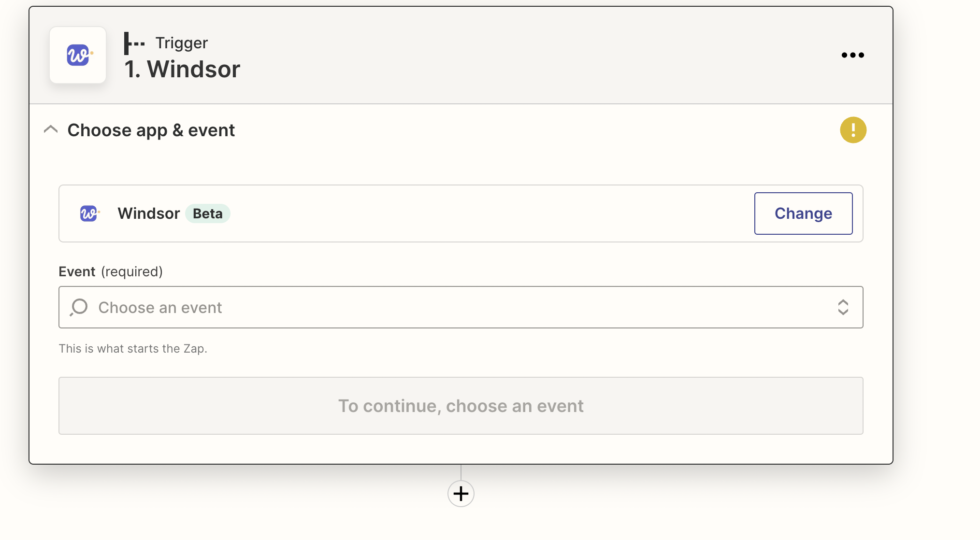Click the large Windsor app logo in header
This screenshot has width=980, height=540.
[78, 55]
